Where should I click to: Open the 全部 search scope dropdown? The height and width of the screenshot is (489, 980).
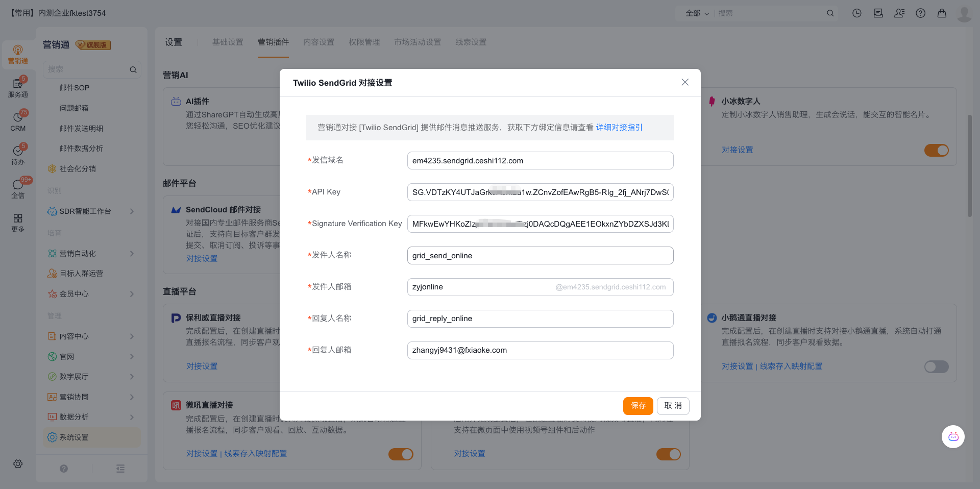point(697,13)
